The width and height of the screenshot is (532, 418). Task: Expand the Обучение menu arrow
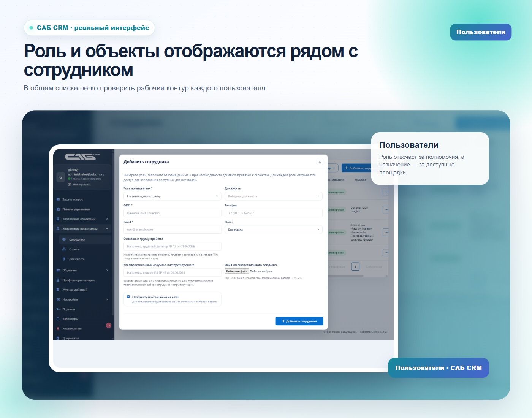coord(107,270)
